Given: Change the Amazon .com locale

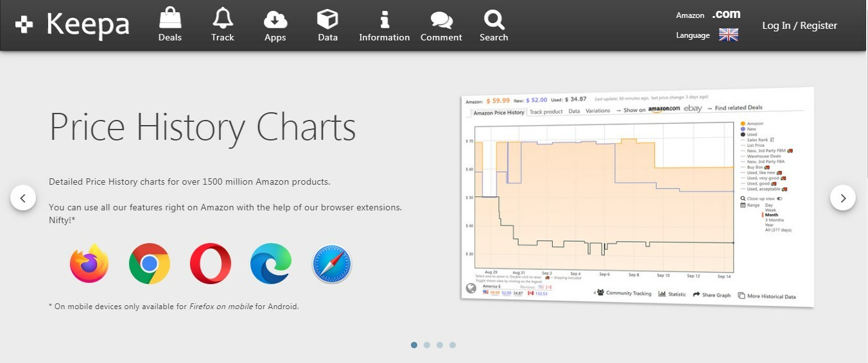Looking at the screenshot, I should [726, 14].
